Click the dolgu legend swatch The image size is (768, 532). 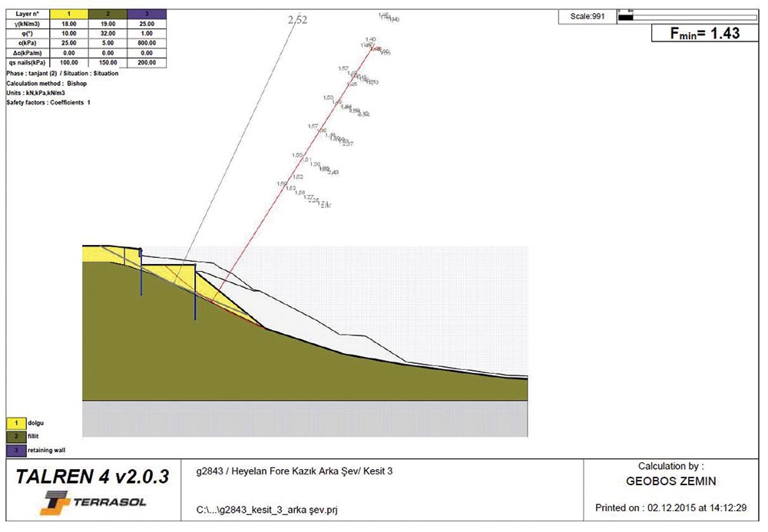pyautogui.click(x=14, y=422)
